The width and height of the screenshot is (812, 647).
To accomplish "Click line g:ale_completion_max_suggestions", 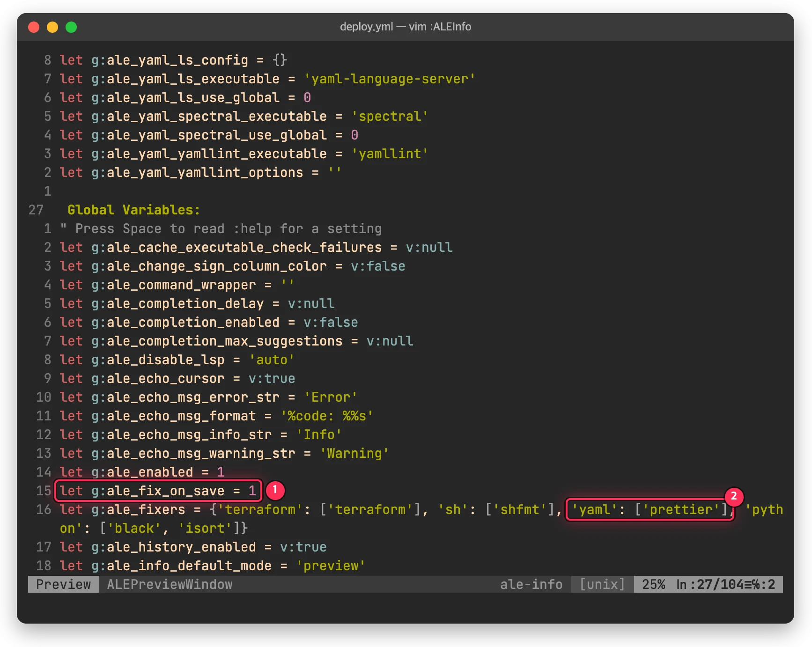I will click(x=236, y=341).
